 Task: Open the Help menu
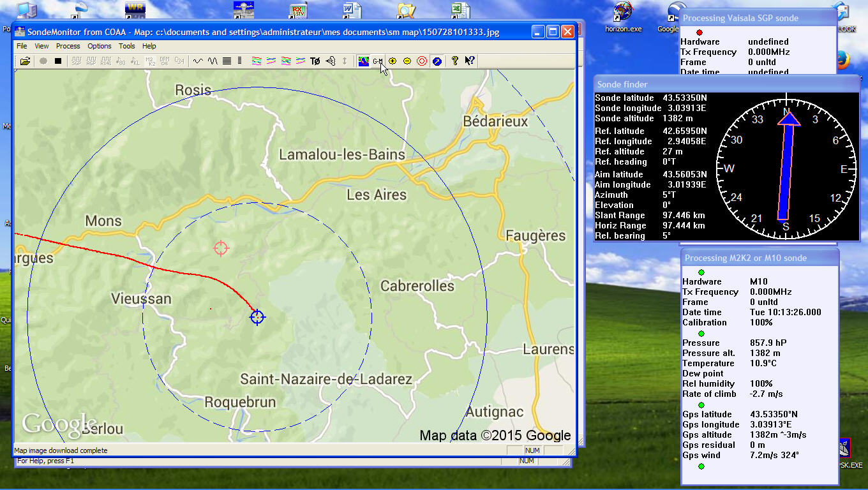coord(149,46)
